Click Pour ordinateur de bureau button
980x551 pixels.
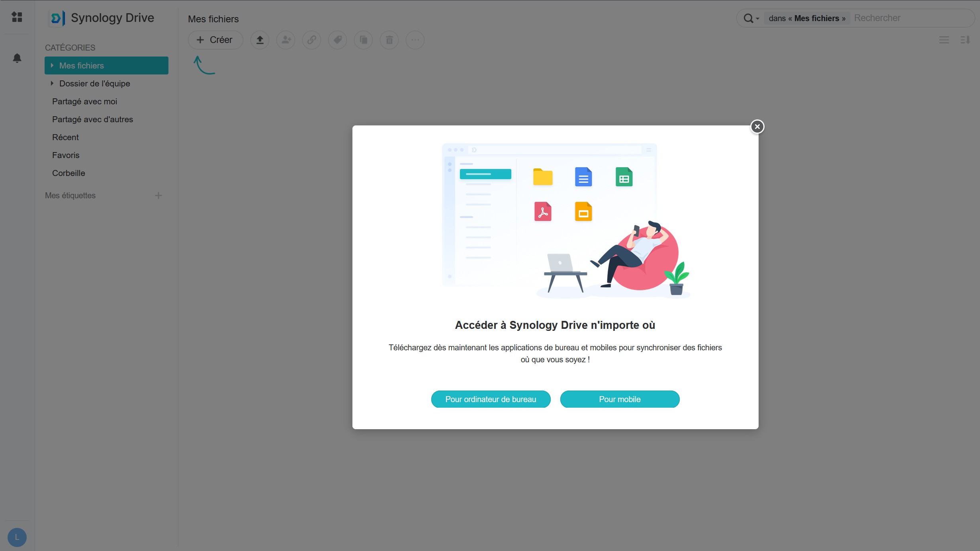pyautogui.click(x=491, y=399)
